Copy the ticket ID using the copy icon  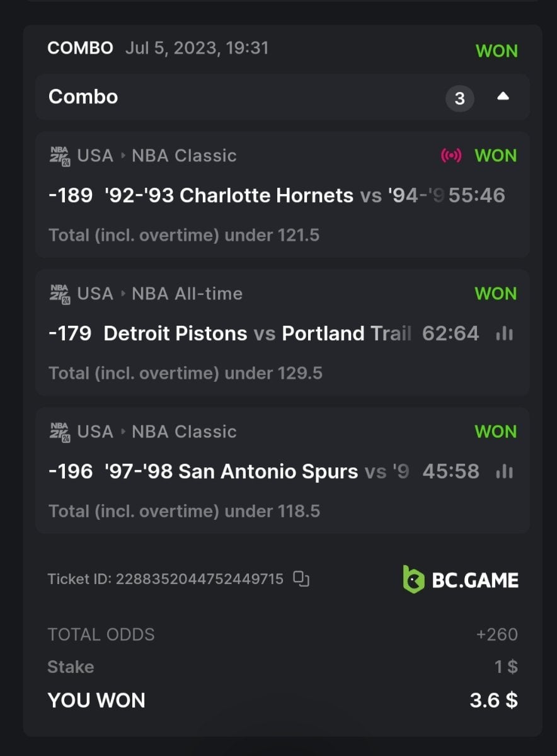tap(302, 578)
